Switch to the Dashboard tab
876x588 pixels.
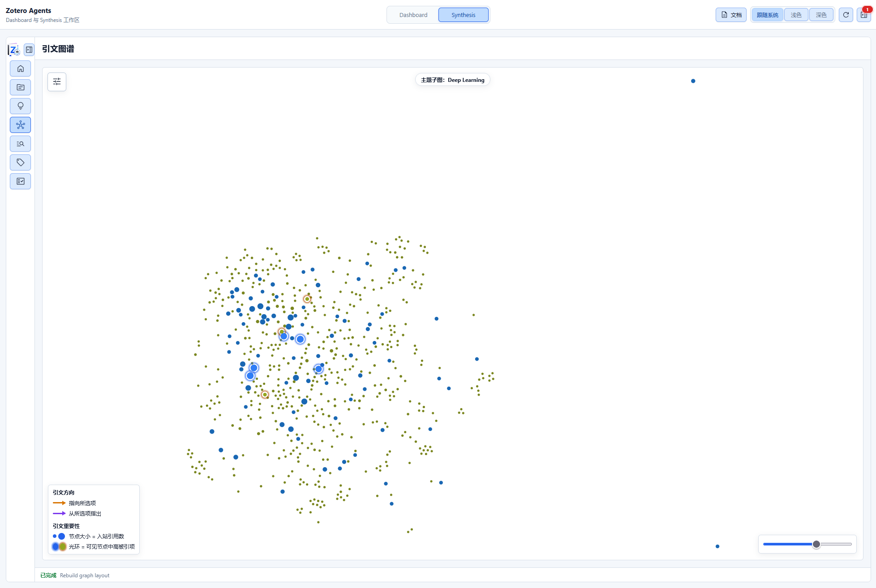pos(413,15)
